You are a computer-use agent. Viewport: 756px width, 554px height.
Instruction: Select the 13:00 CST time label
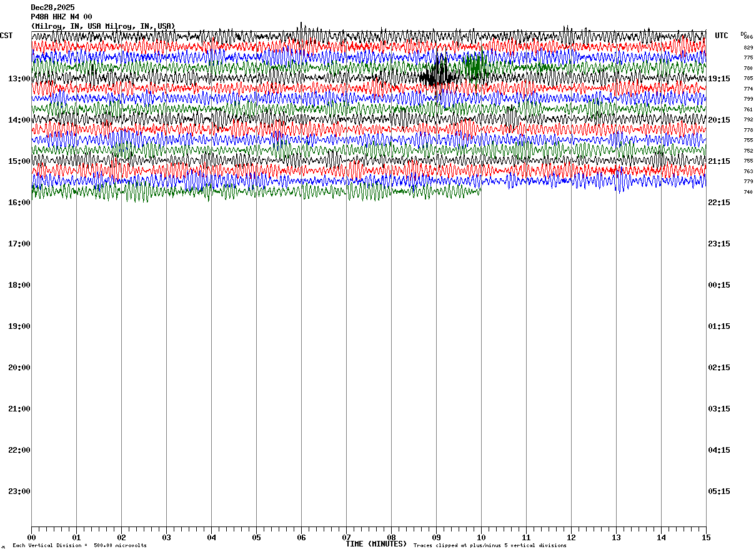19,79
